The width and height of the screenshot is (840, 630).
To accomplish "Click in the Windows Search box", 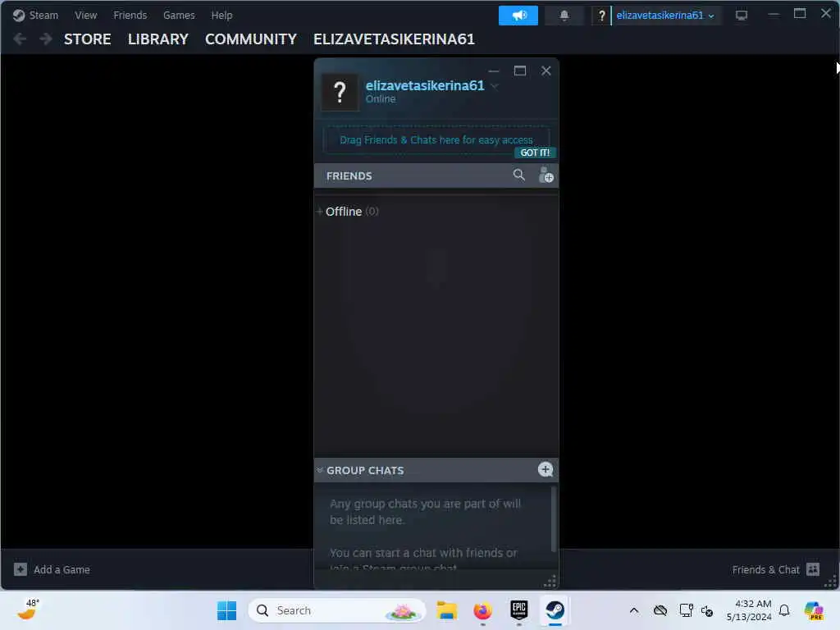I will (336, 610).
